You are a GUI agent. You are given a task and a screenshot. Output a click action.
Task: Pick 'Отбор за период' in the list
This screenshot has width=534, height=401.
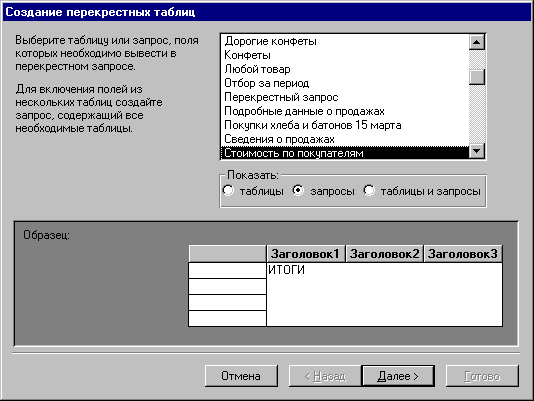pos(345,83)
